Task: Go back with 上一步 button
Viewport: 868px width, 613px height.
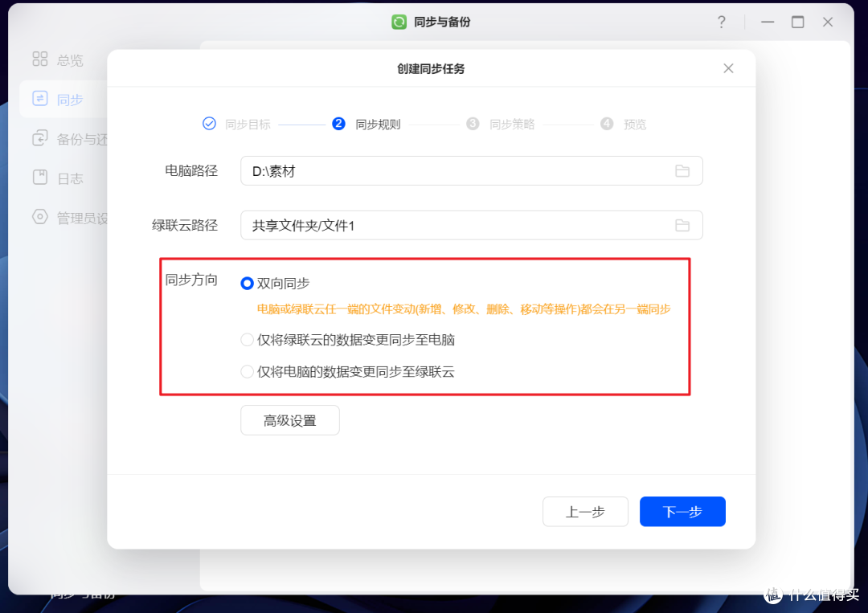Action: pyautogui.click(x=585, y=512)
